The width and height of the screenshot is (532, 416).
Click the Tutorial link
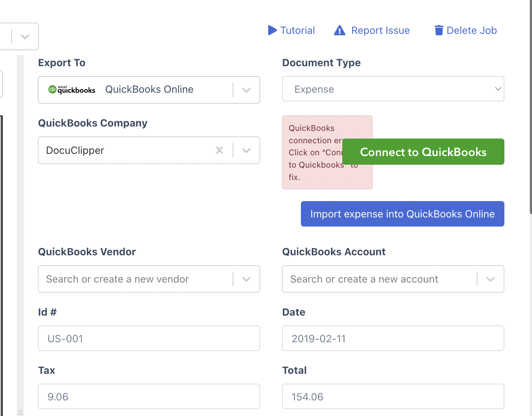click(297, 31)
